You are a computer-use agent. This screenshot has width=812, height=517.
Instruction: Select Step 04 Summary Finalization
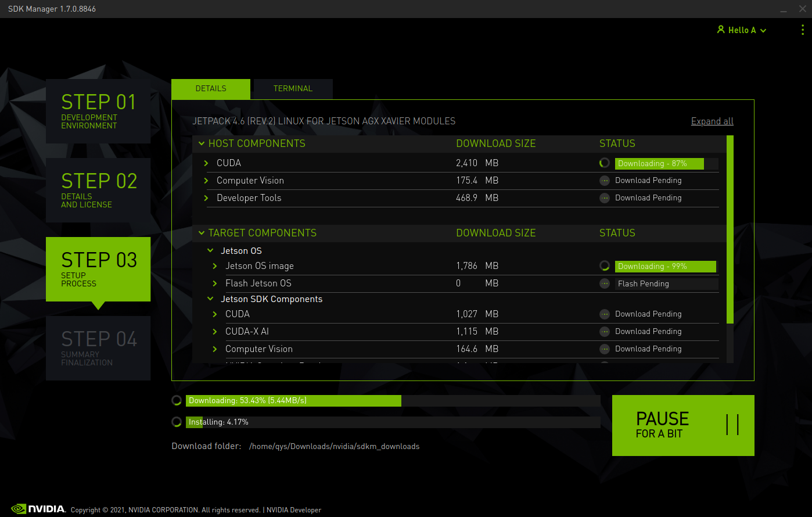98,348
